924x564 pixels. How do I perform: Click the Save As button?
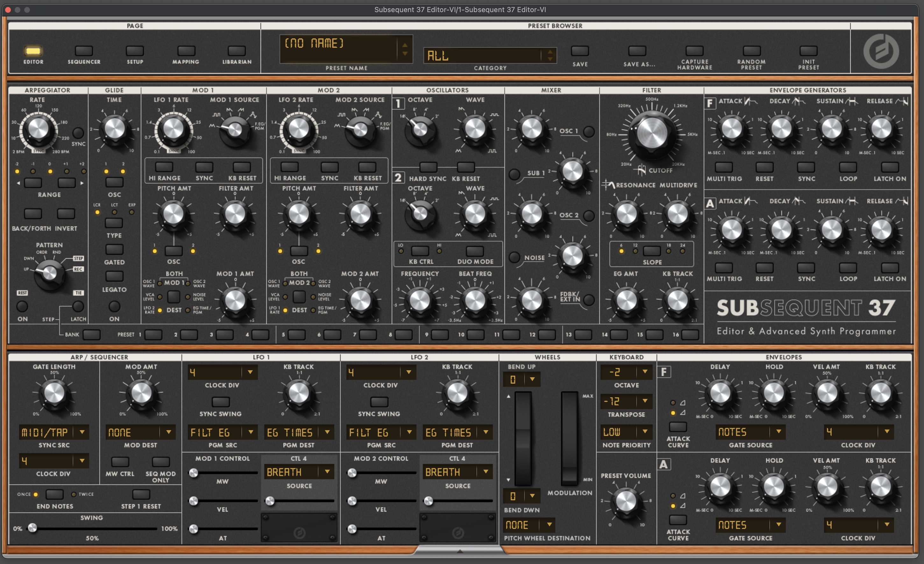tap(637, 51)
